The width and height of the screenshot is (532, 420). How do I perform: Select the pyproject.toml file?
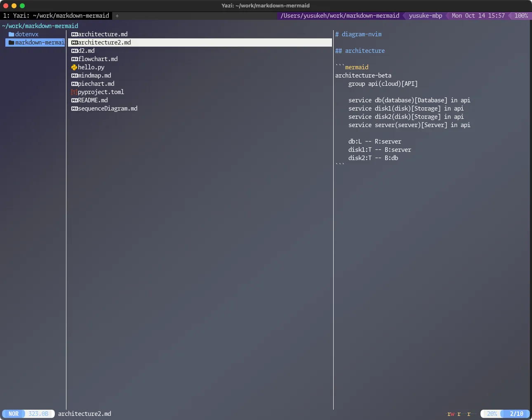click(x=101, y=92)
